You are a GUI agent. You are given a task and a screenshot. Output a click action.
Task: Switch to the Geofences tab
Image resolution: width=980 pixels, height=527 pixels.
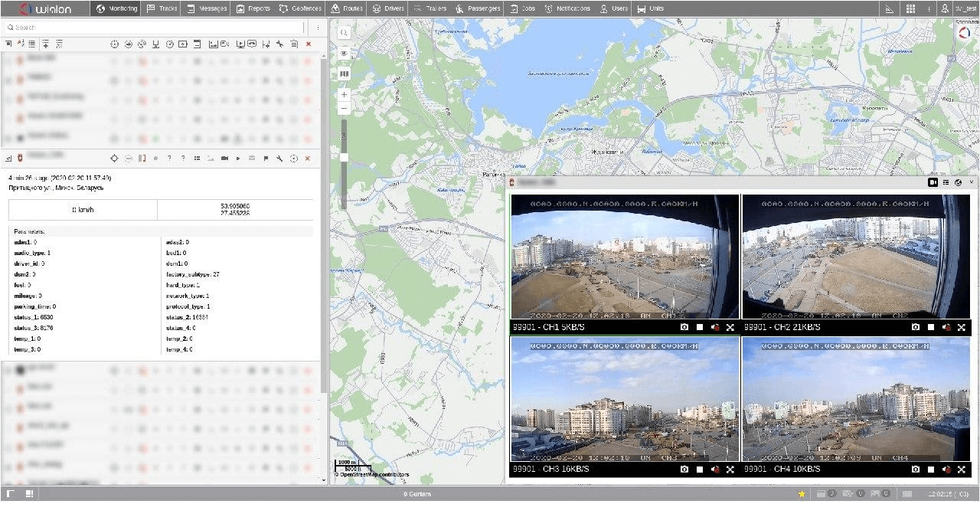tap(300, 8)
